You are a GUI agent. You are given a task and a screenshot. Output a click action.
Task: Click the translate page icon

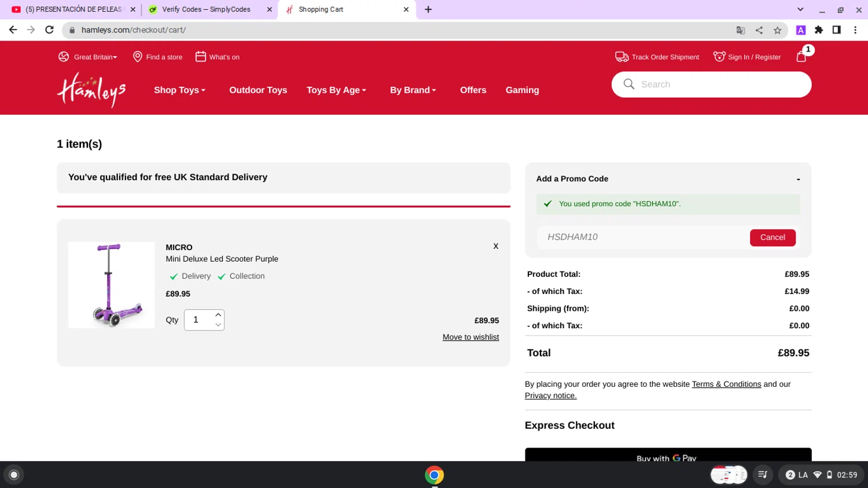(740, 30)
